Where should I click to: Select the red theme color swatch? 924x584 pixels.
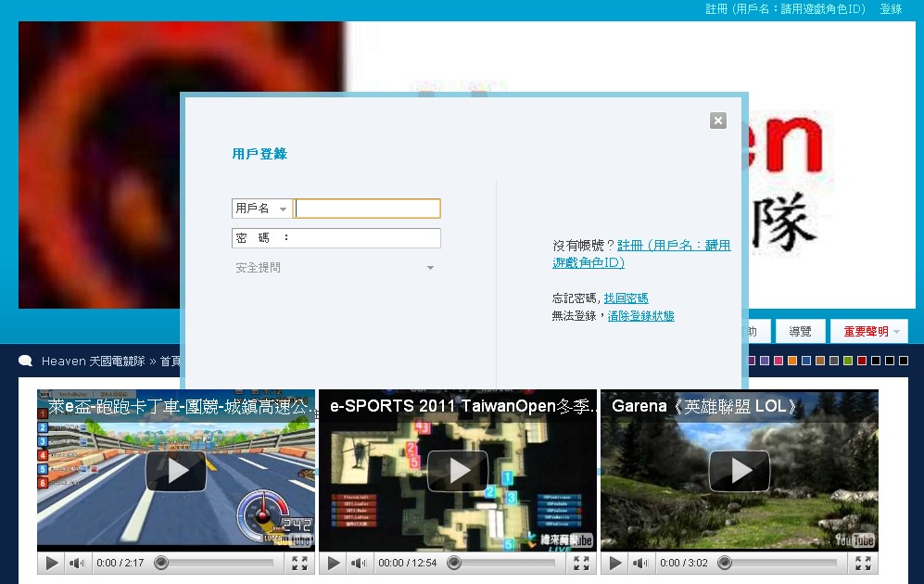[x=862, y=361]
